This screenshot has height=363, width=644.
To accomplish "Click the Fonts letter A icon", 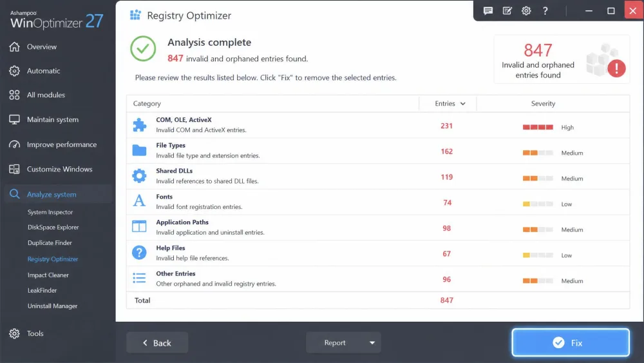I will pyautogui.click(x=139, y=201).
